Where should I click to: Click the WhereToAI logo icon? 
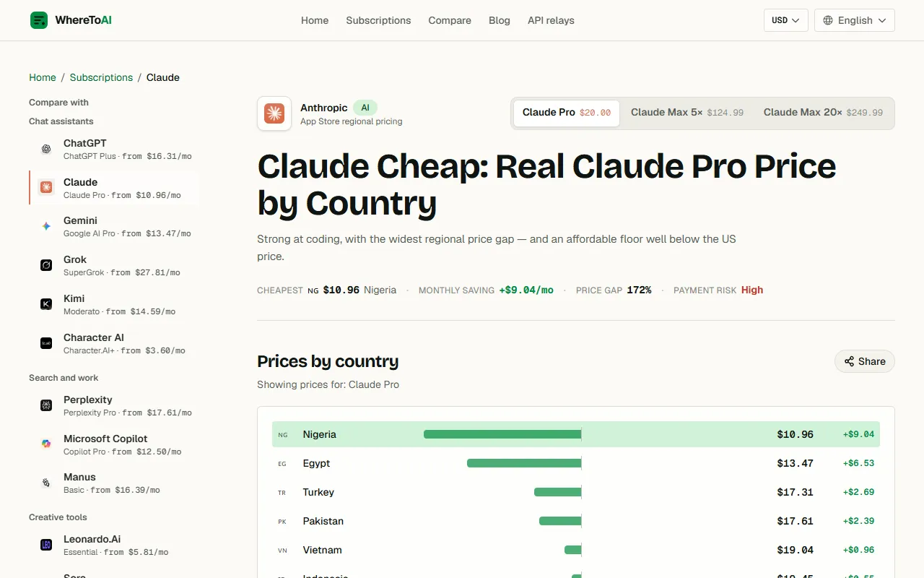point(39,20)
